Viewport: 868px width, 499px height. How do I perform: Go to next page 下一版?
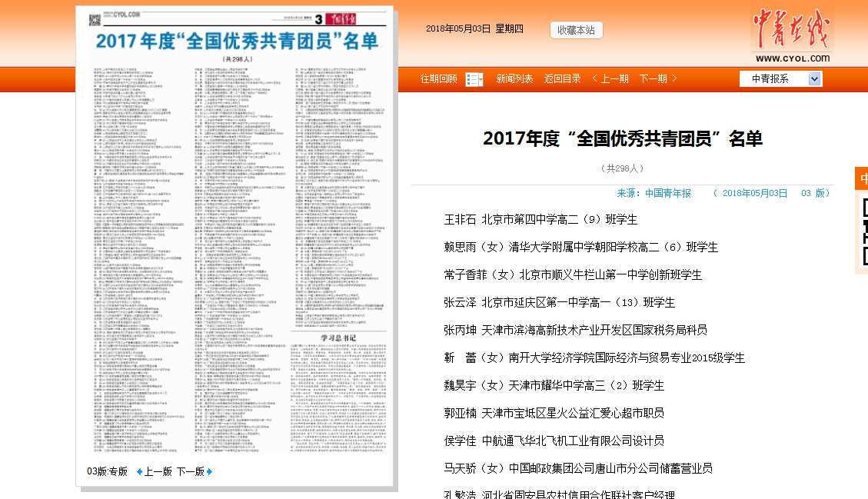pyautogui.click(x=190, y=471)
